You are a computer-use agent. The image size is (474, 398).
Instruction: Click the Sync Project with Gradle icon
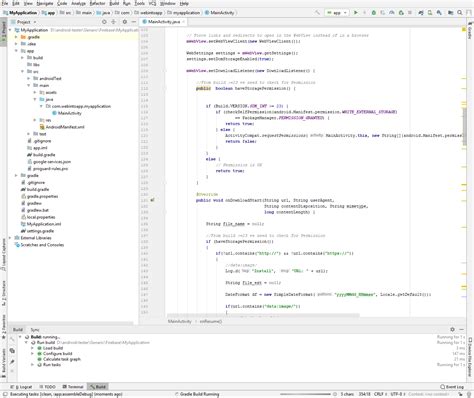pyautogui.click(x=421, y=13)
